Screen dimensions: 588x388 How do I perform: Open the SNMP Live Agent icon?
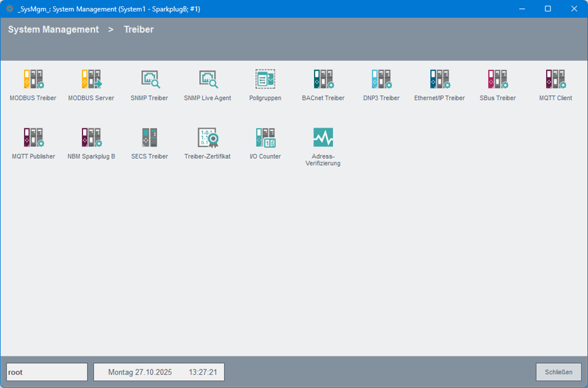208,79
